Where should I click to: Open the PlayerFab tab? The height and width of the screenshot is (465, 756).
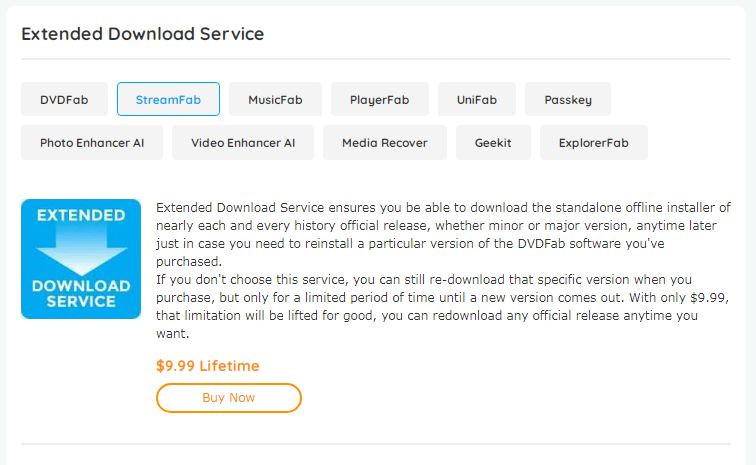(x=379, y=100)
